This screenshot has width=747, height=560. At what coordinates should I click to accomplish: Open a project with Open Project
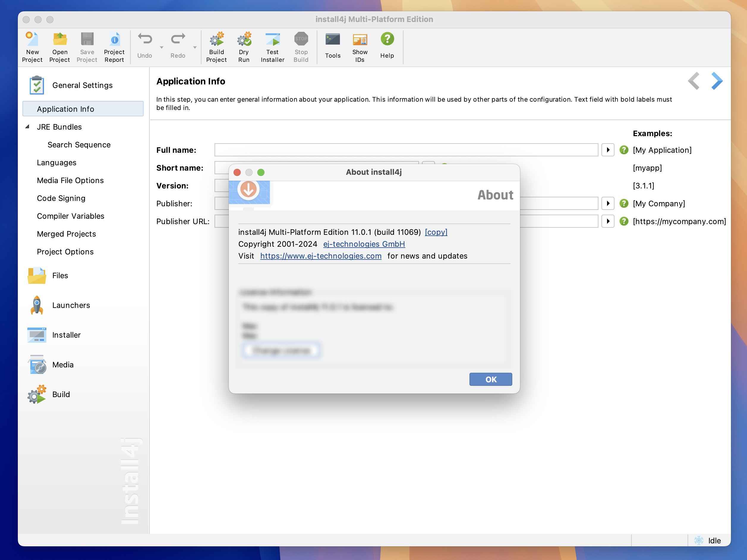coord(59,47)
